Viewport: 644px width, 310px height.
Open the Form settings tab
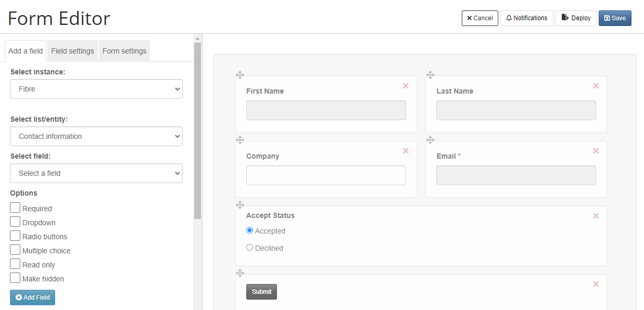[x=124, y=51]
